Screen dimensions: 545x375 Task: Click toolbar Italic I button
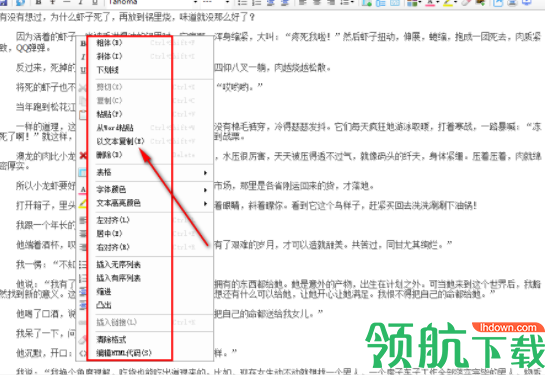click(x=81, y=2)
